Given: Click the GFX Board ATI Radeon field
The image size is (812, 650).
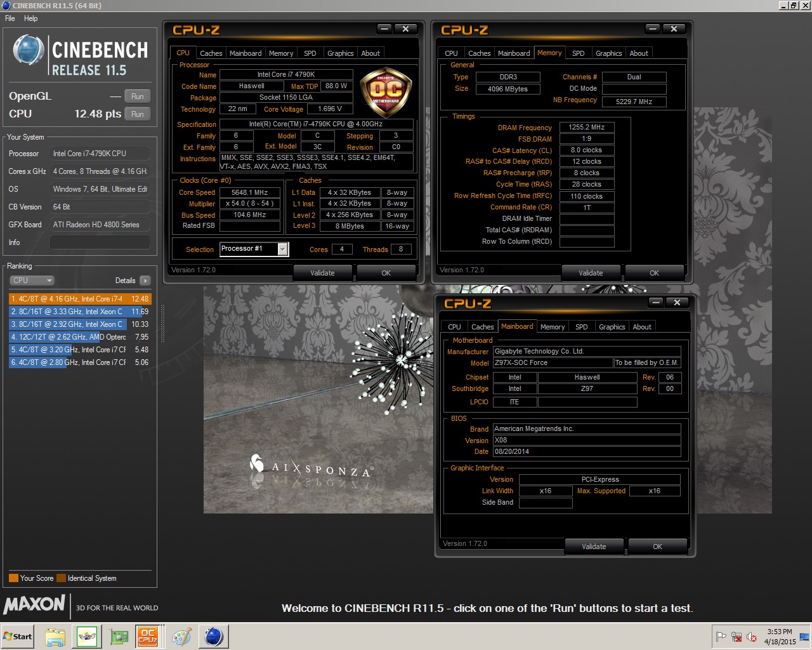Looking at the screenshot, I should point(100,225).
